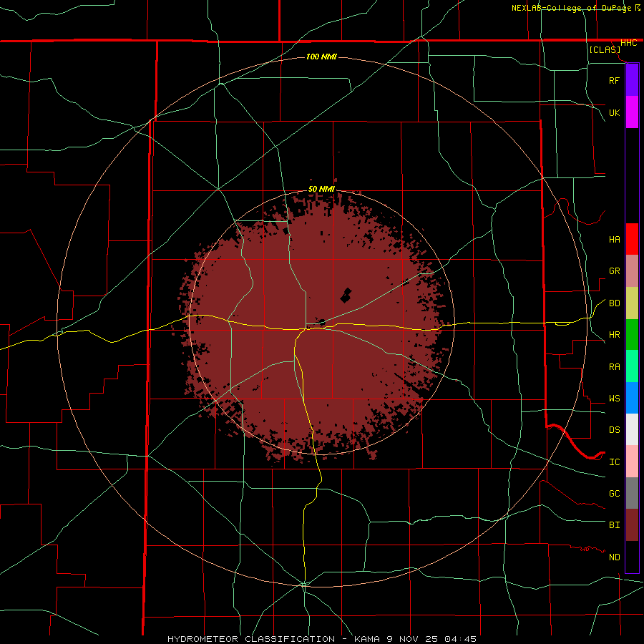Viewport: 644px width, 644px height.
Task: Click the 50 NMI range ring label
Action: (x=321, y=189)
